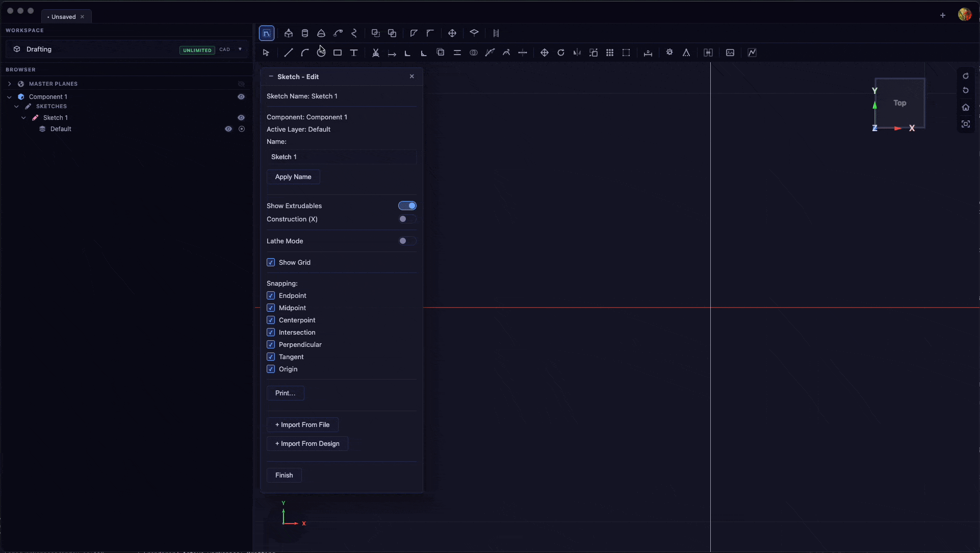Toggle the Perpendicular snapping checkbox
This screenshot has height=553, width=980.
click(x=271, y=344)
